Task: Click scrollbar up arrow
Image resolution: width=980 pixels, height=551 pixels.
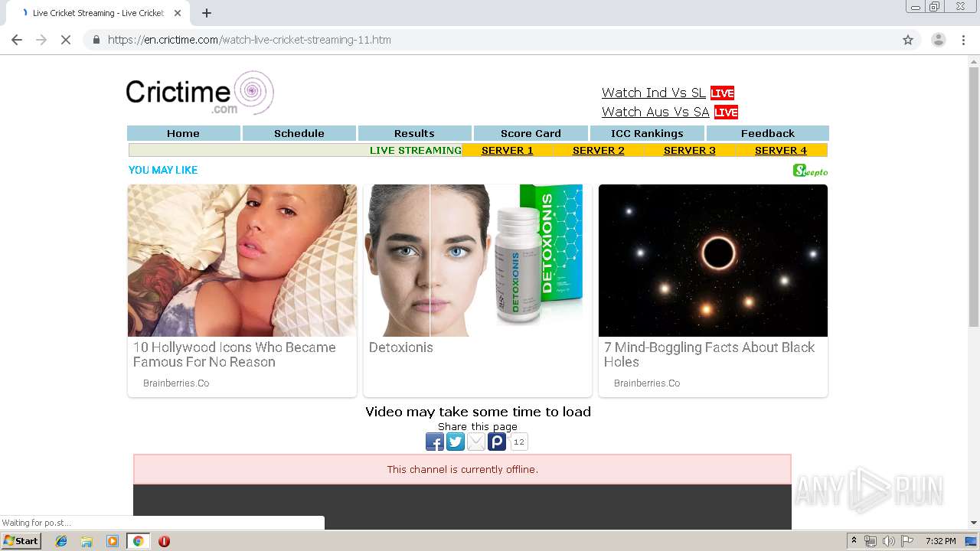Action: [x=974, y=61]
